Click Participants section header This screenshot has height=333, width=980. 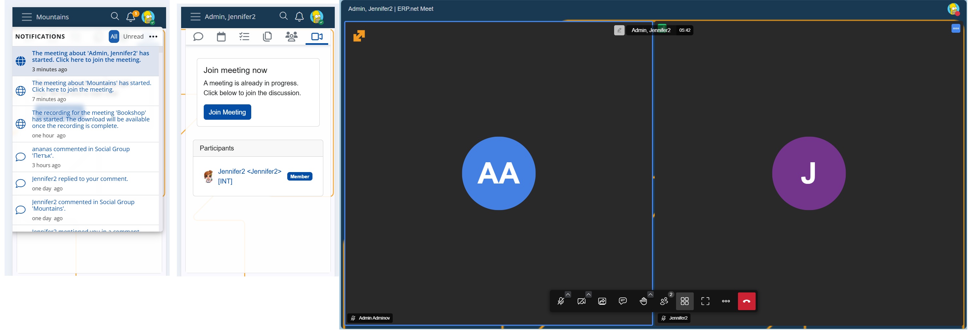[x=258, y=148]
